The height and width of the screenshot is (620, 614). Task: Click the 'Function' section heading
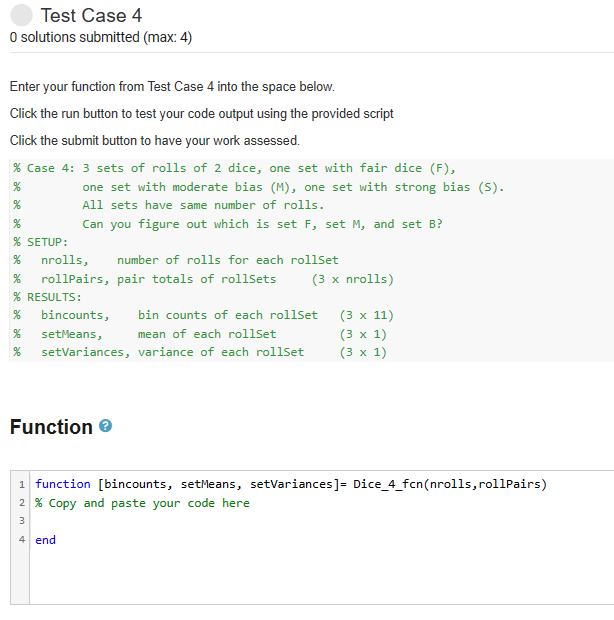pyautogui.click(x=51, y=427)
